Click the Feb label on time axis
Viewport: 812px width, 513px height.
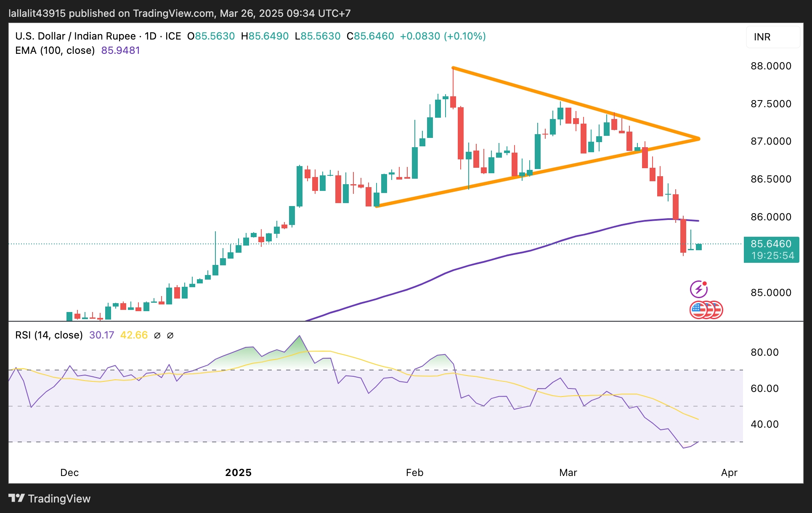coord(414,473)
